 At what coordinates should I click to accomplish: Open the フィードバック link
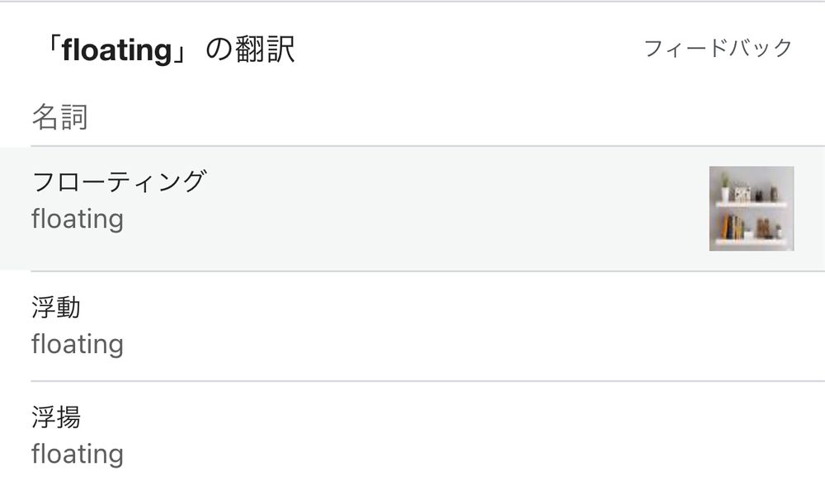(x=717, y=48)
